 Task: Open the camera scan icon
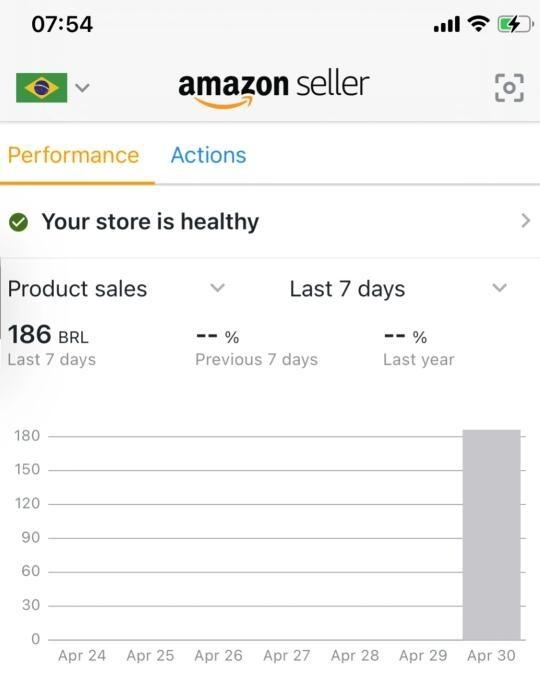click(x=509, y=88)
